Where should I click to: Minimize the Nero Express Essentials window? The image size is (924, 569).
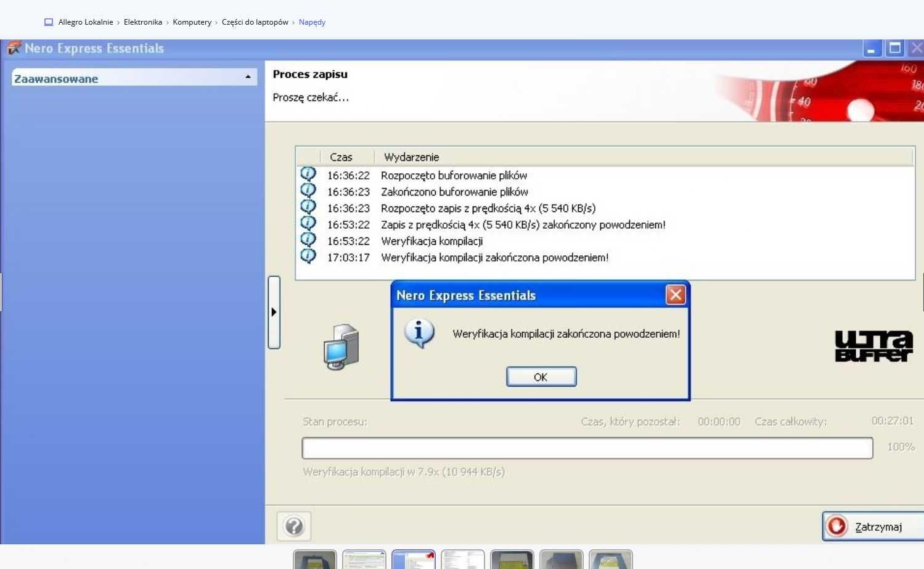(x=872, y=49)
